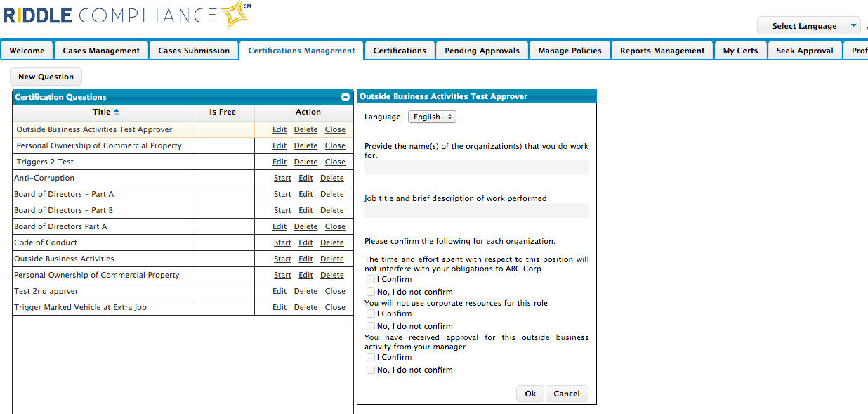The width and height of the screenshot is (868, 414).
Task: Switch to Reports Management tab
Action: (x=662, y=51)
